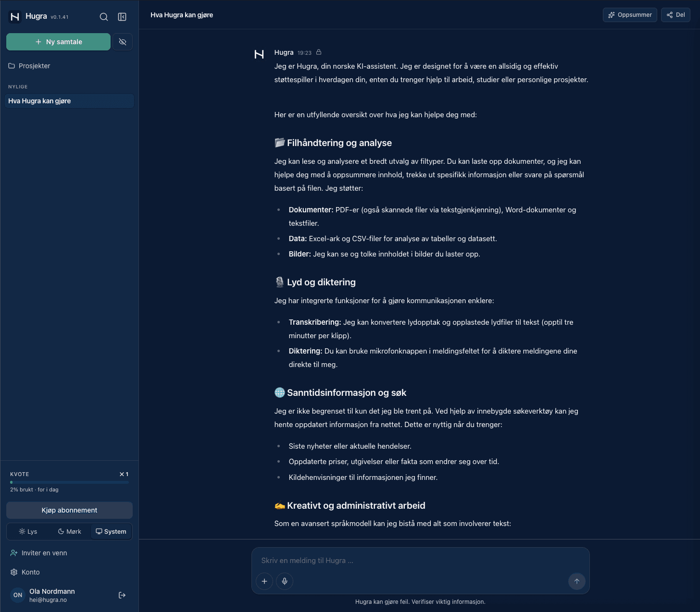Click the version label v0.1.41
700x612 pixels.
[x=60, y=17]
